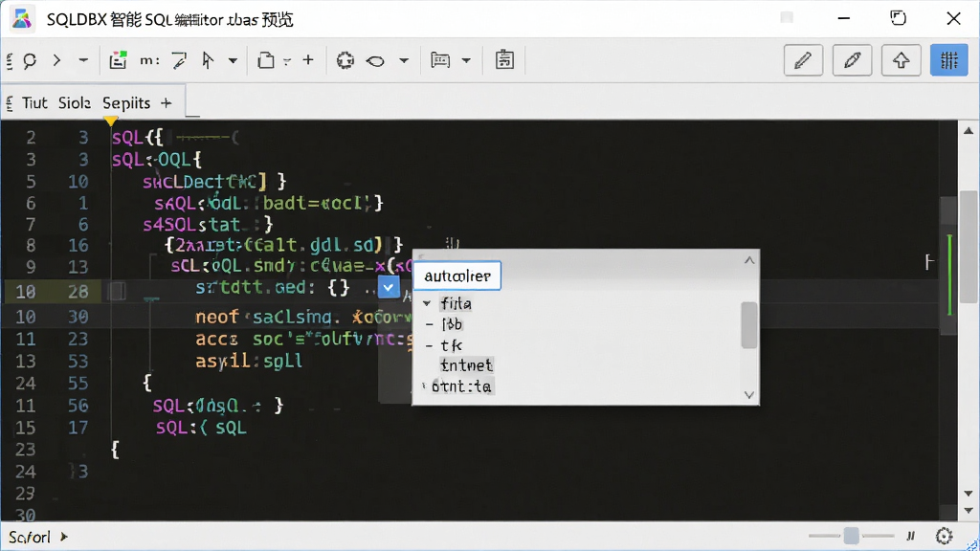
Task: Click the plus icon in the toolbar
Action: pos(308,60)
